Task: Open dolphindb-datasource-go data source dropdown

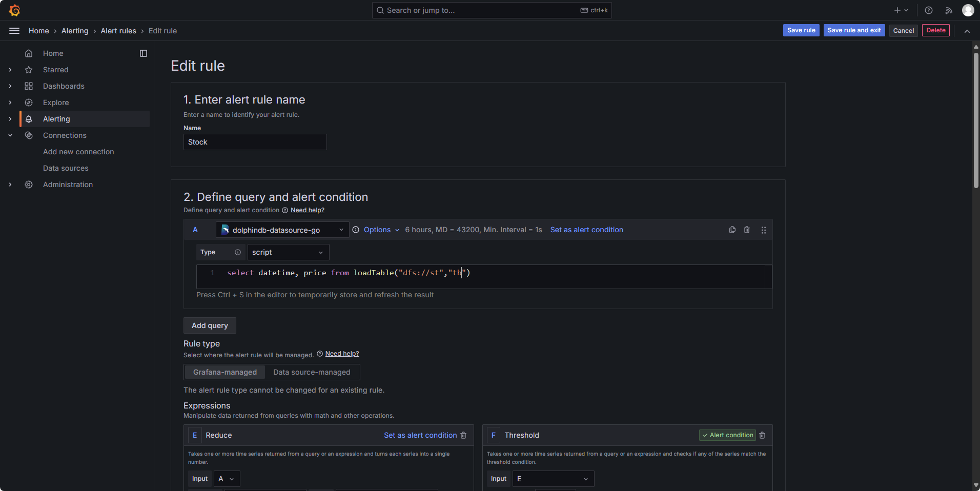Action: click(x=282, y=230)
